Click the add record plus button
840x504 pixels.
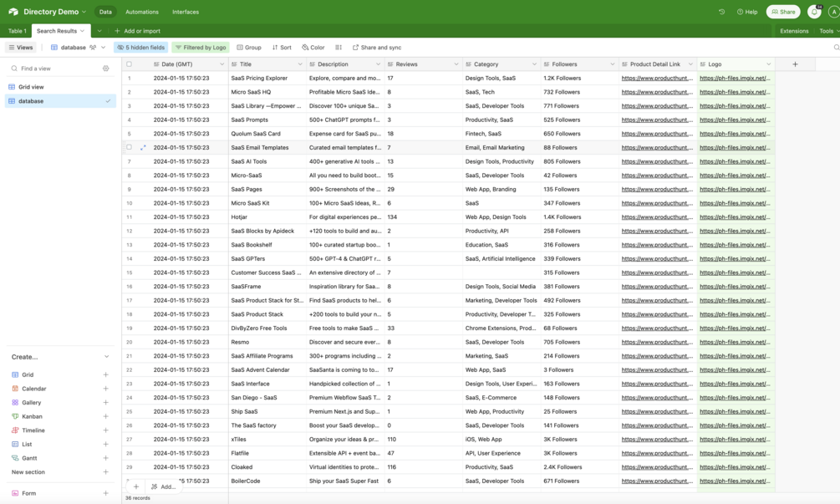[136, 486]
